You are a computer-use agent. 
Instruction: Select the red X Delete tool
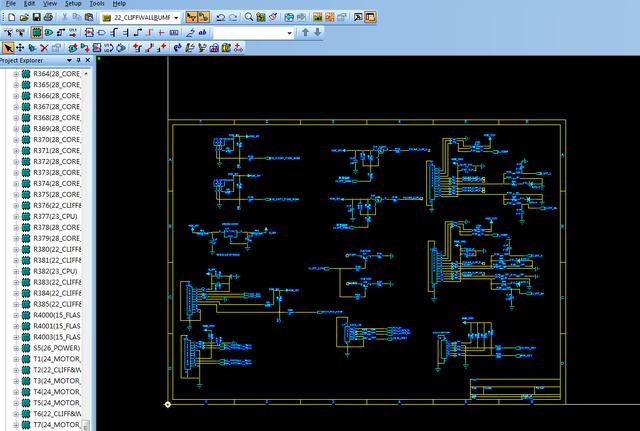coord(44,48)
